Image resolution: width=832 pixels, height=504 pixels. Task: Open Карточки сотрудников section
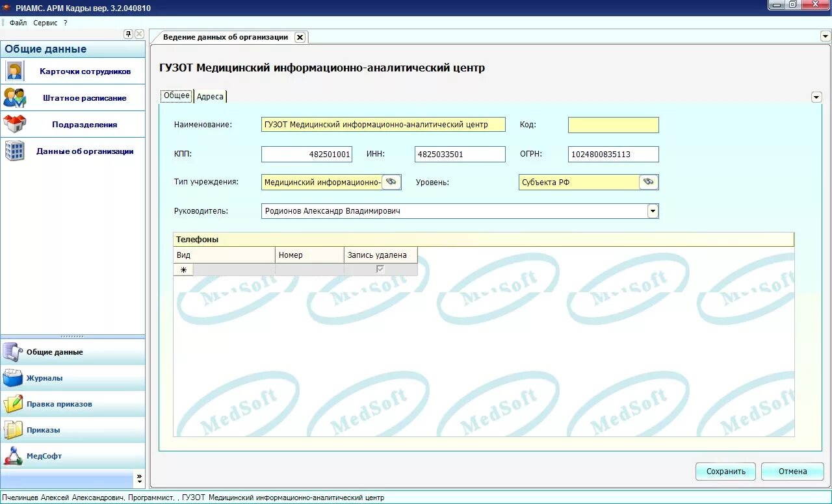tap(73, 71)
